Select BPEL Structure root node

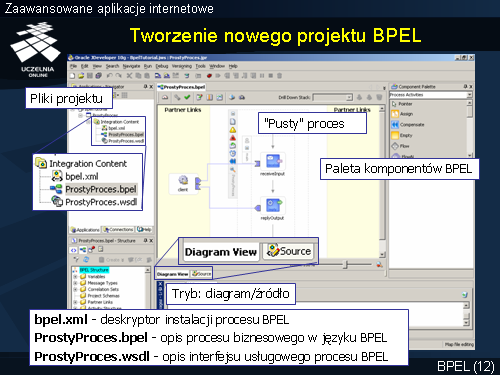(92, 270)
